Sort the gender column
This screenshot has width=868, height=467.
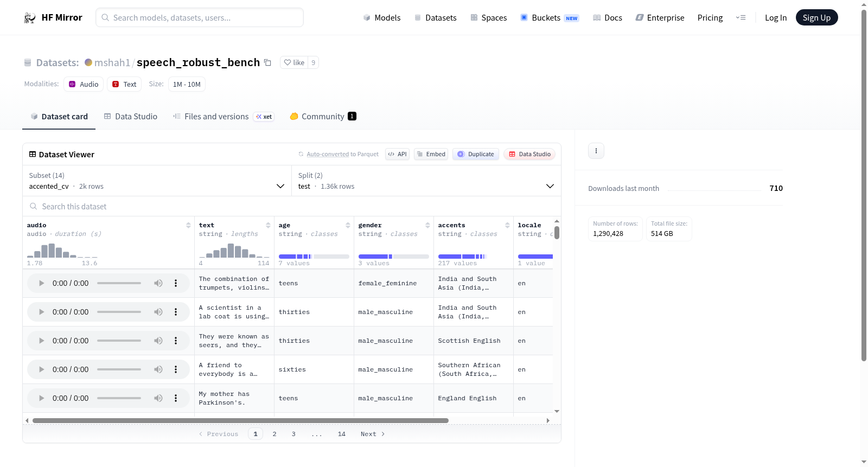tap(427, 225)
